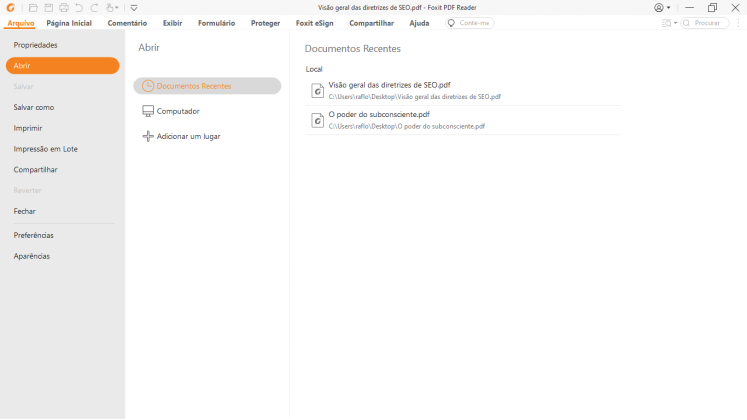Click the Open folder quick access icon

point(33,8)
